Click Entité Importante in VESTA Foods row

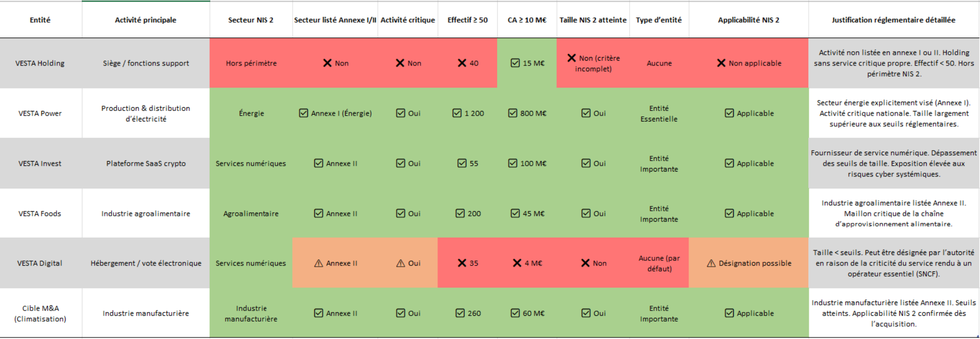(x=659, y=213)
